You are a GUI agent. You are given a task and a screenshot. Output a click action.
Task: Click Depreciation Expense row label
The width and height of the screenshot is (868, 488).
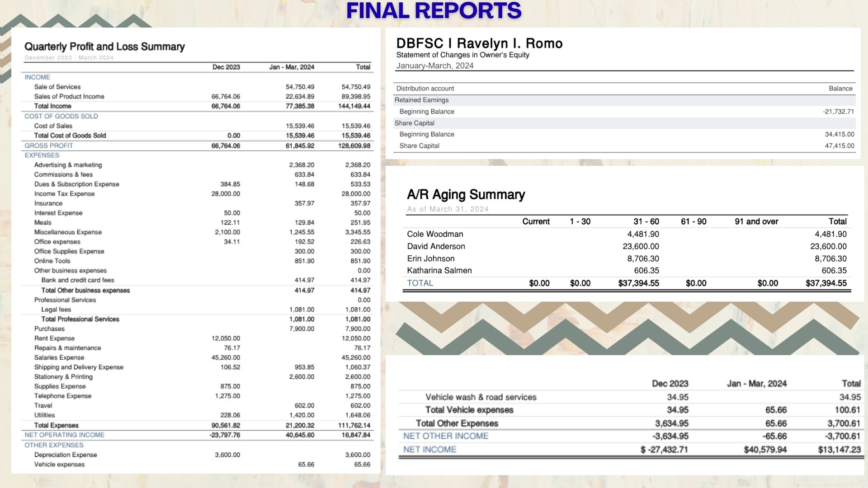point(66,455)
